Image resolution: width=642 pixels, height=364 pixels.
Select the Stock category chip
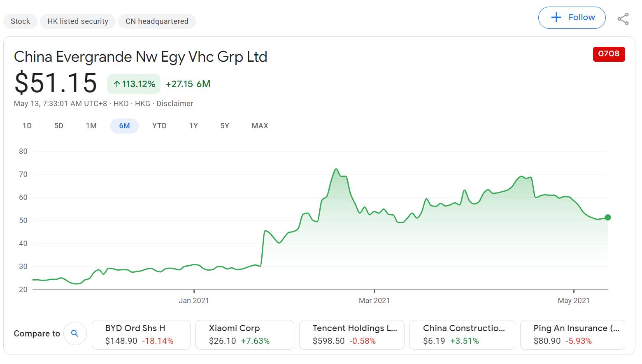20,21
